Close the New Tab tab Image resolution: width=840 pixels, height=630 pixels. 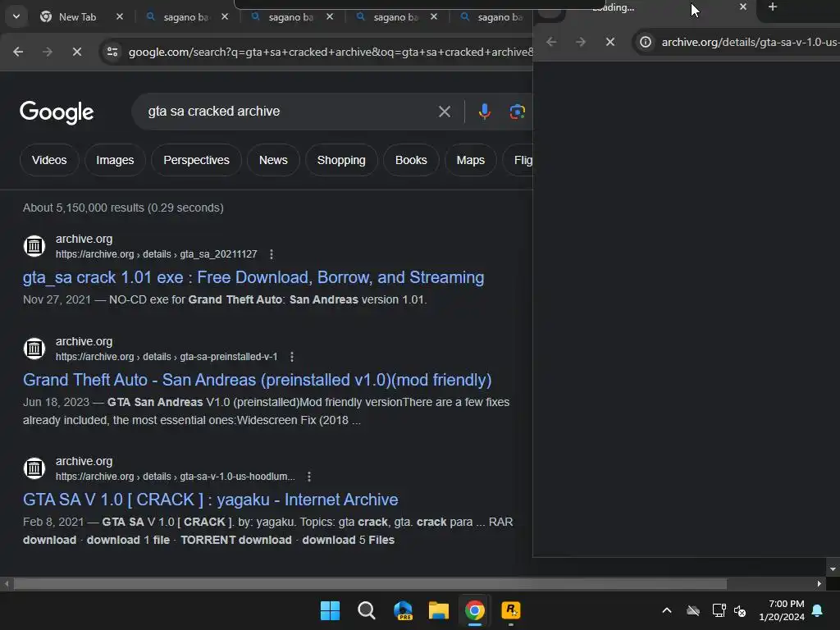pyautogui.click(x=120, y=17)
